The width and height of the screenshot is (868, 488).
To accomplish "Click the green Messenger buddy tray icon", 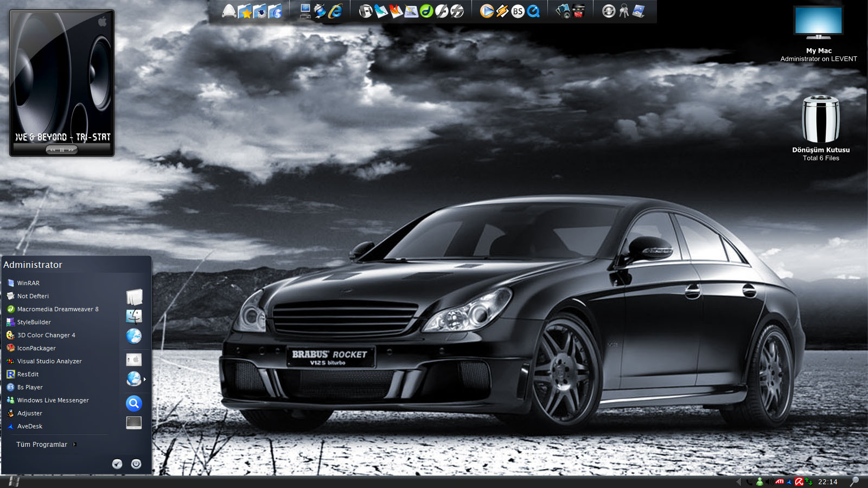I will point(759,481).
